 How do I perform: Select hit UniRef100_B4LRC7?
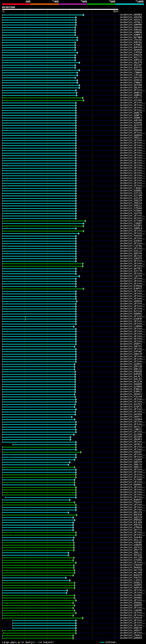(x=131, y=376)
